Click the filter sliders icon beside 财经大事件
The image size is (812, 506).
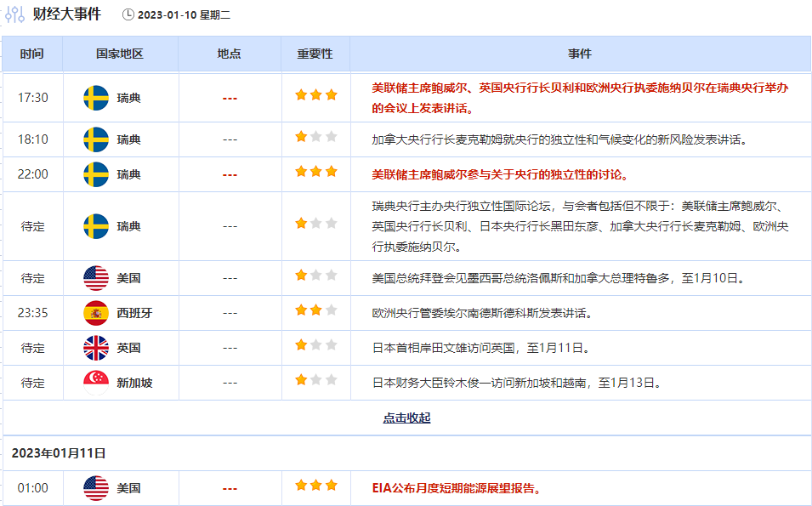coord(15,14)
